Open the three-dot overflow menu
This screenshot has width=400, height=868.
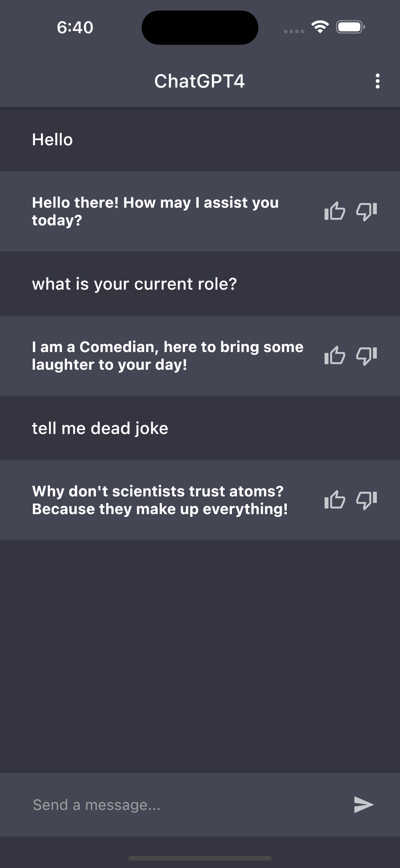point(377,81)
